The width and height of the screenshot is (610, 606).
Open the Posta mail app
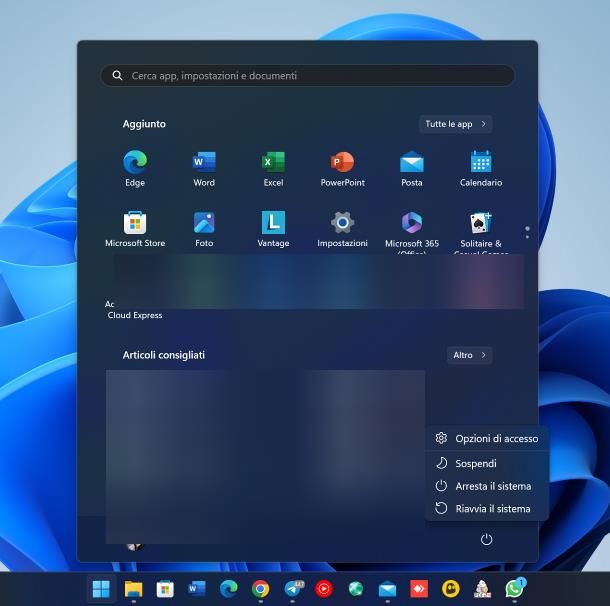(412, 168)
